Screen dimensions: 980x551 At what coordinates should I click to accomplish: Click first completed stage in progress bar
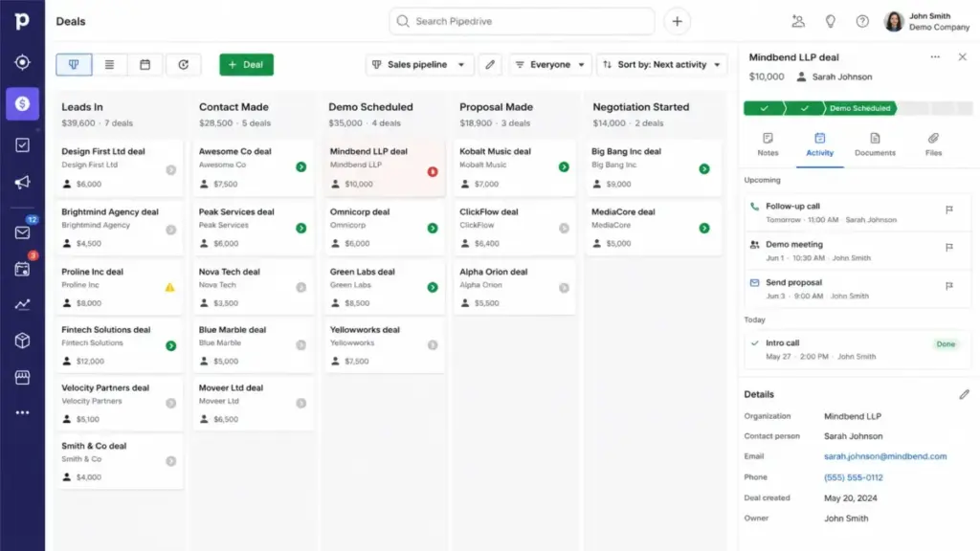coord(764,108)
